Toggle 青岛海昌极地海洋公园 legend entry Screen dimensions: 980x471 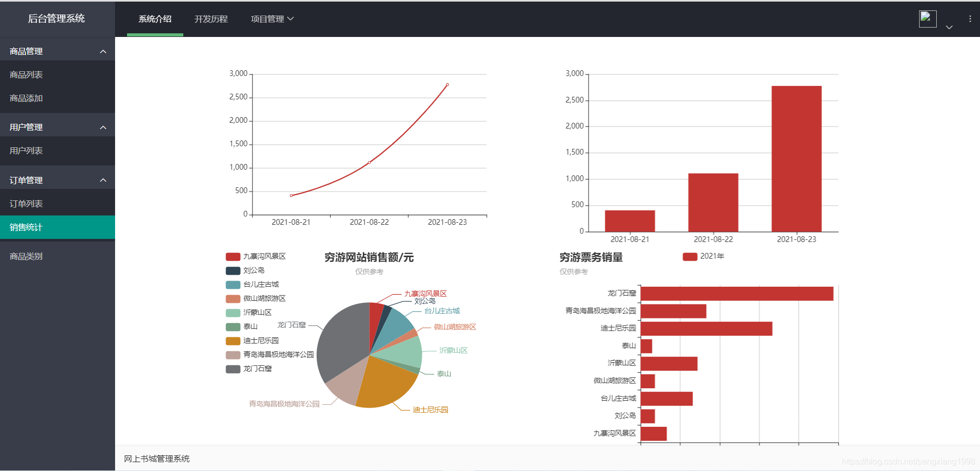tap(270, 355)
